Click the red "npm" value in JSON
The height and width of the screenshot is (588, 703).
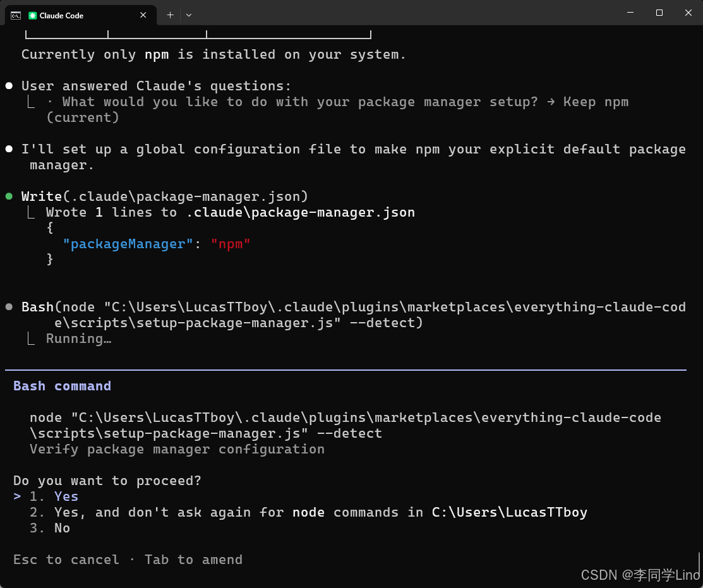click(231, 244)
